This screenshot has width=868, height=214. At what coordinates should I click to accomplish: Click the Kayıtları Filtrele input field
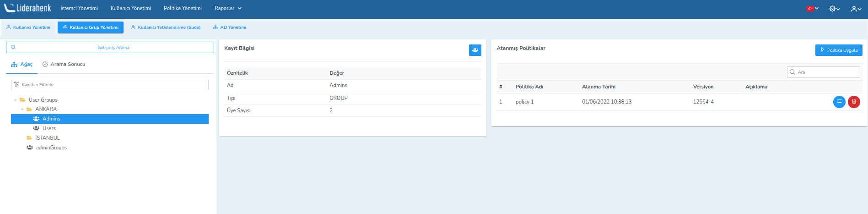[110, 85]
